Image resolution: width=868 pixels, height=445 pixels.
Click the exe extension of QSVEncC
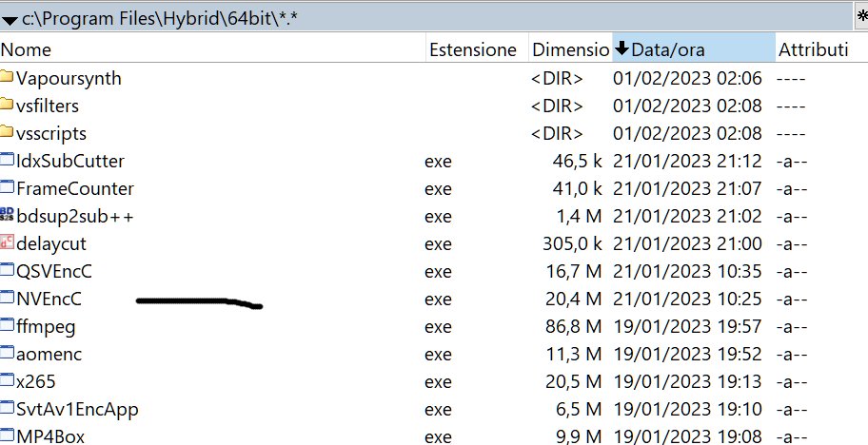[438, 272]
